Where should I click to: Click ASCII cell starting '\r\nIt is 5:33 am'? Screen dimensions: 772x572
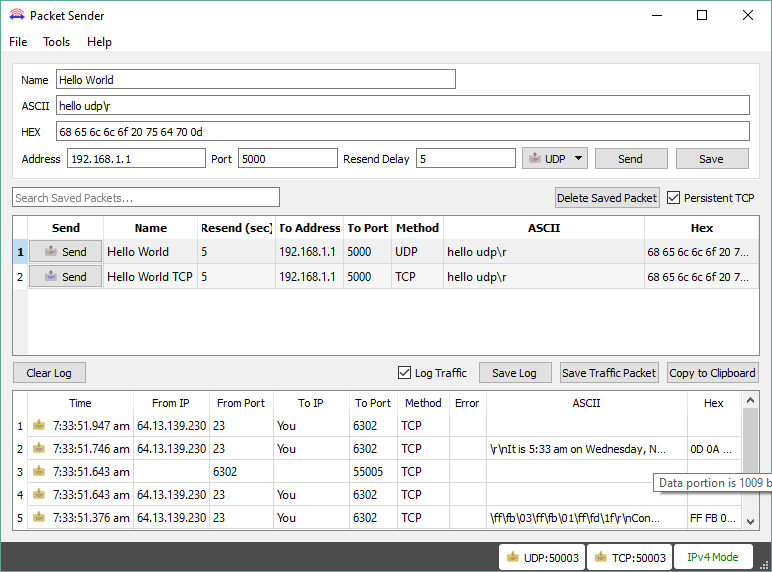coord(586,448)
